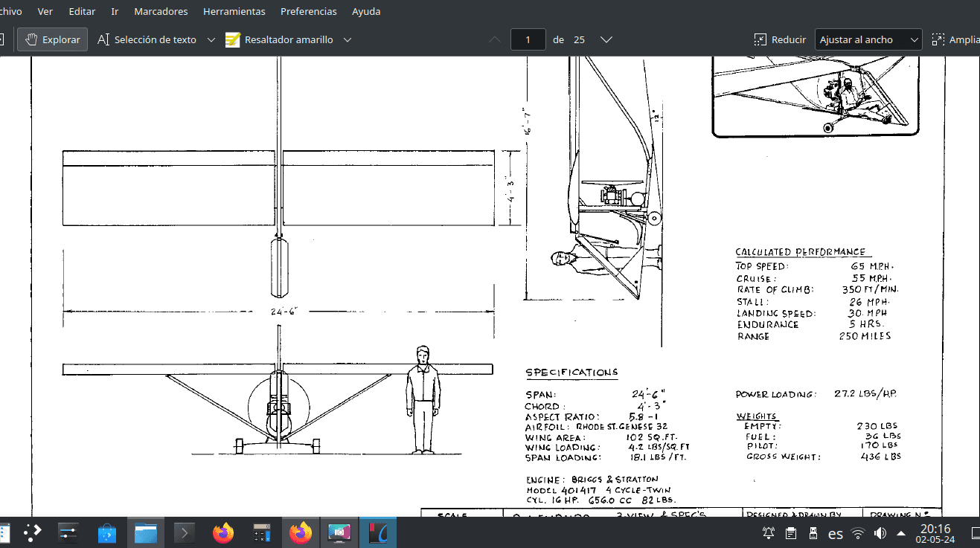This screenshot has height=548, width=980.
Task: Open the Marcadores menu
Action: (x=161, y=11)
